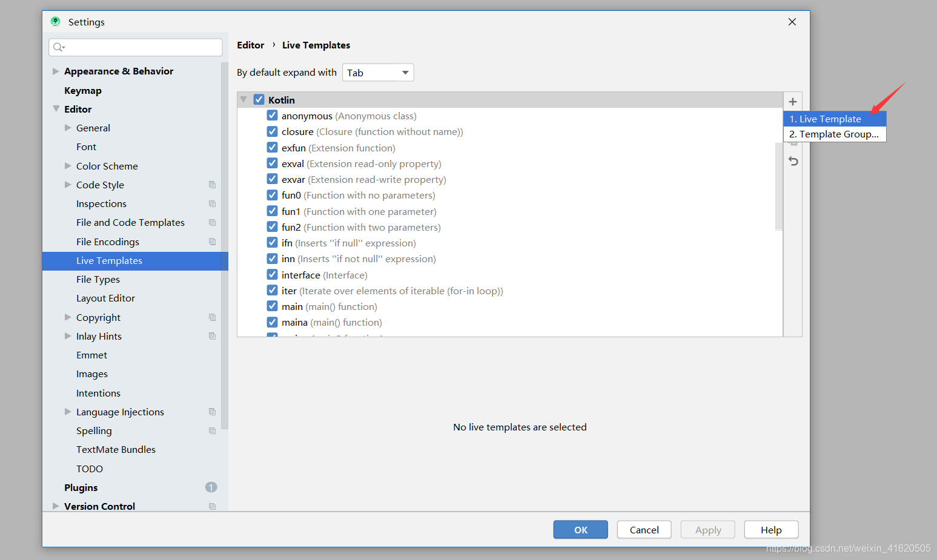Click the Code Style copy-settings icon
937x560 pixels.
coord(212,185)
